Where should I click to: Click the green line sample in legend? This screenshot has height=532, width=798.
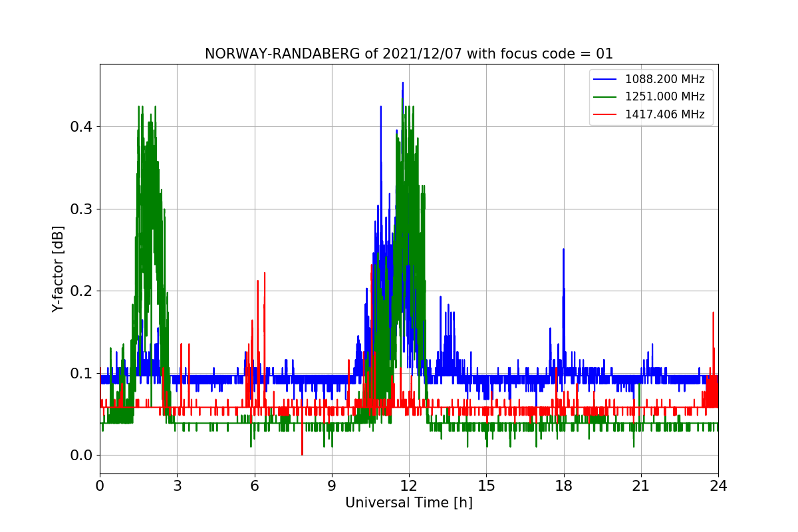point(605,97)
